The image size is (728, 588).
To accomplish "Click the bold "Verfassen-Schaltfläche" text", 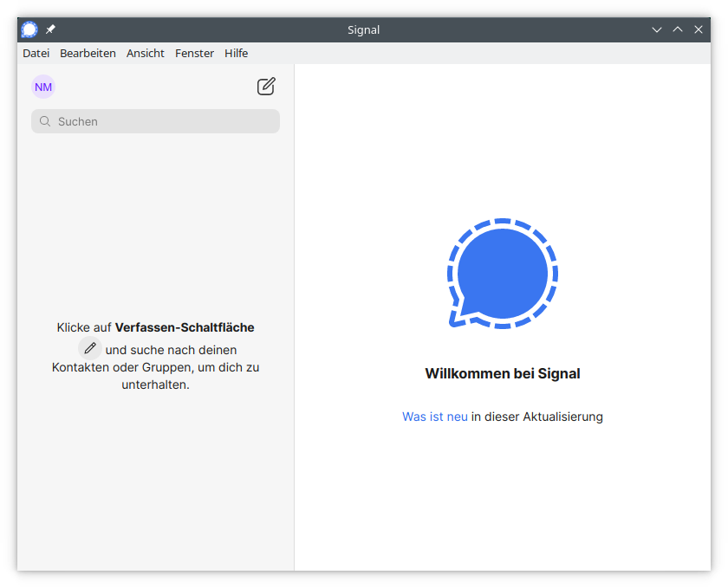I will [185, 327].
